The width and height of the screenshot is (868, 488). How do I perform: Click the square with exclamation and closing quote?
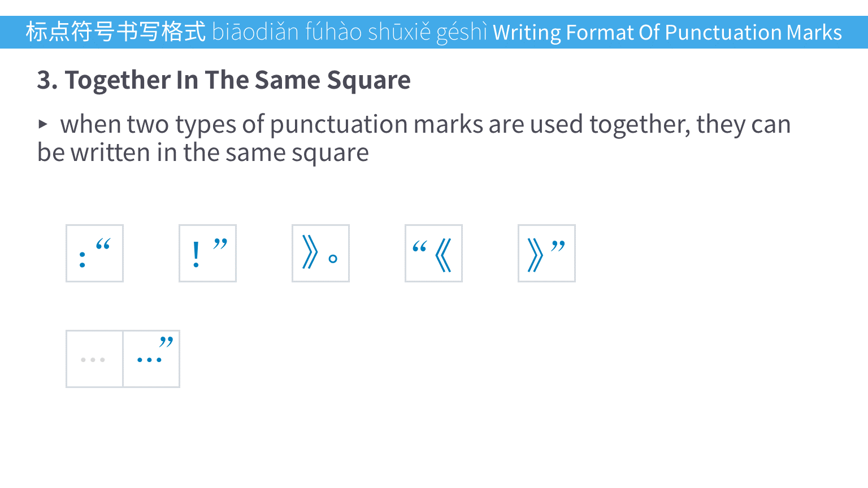[x=207, y=253]
